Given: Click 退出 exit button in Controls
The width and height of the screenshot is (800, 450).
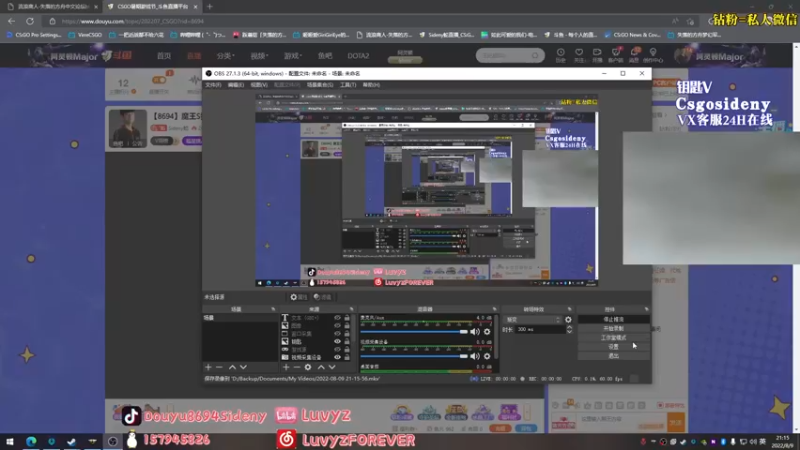Looking at the screenshot, I should point(613,356).
